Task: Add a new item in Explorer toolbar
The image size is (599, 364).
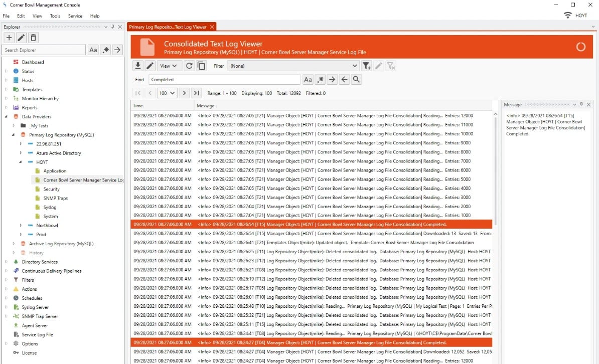Action: coord(9,38)
